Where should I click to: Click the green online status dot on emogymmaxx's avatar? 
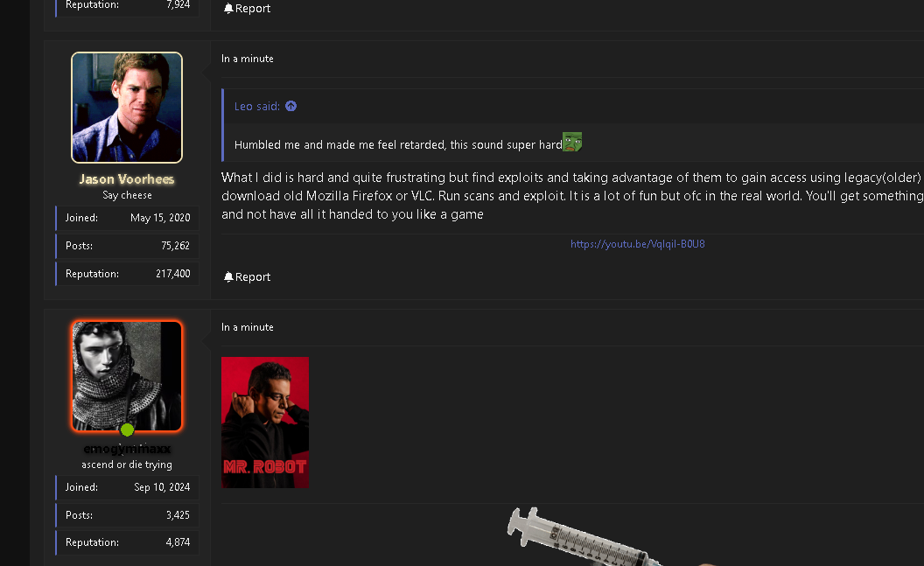pos(127,430)
